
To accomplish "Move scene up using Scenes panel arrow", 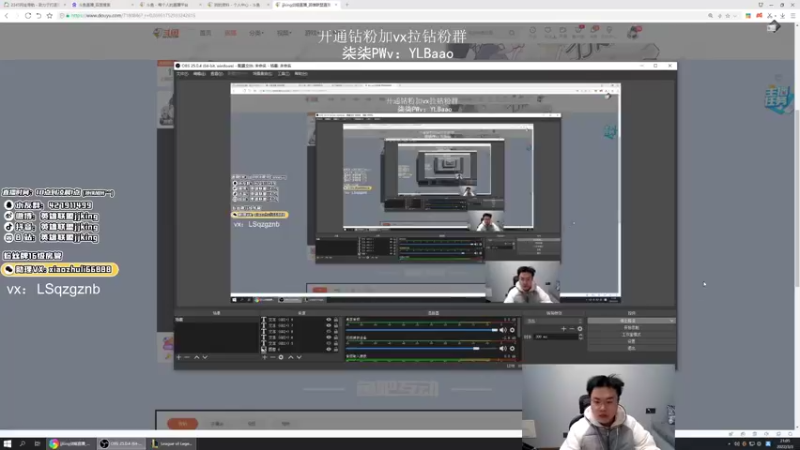I will [196, 357].
